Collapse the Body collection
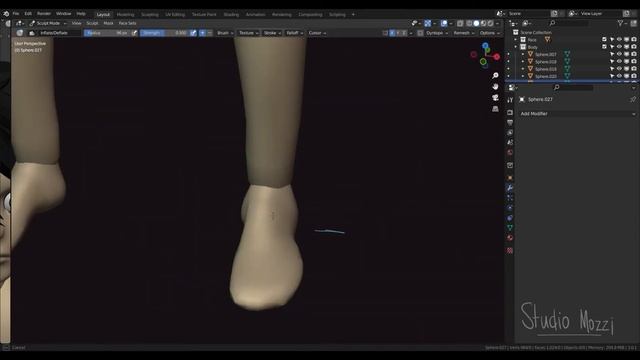This screenshot has height=360, width=640. point(516,47)
